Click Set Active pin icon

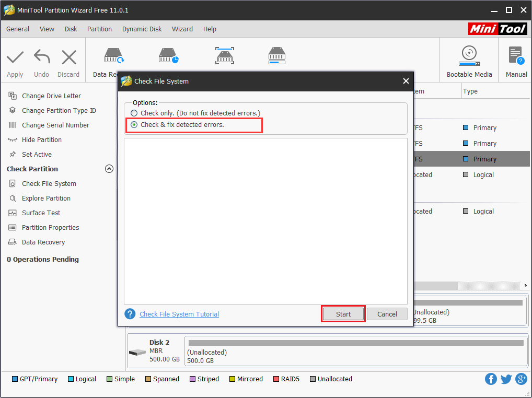[13, 154]
